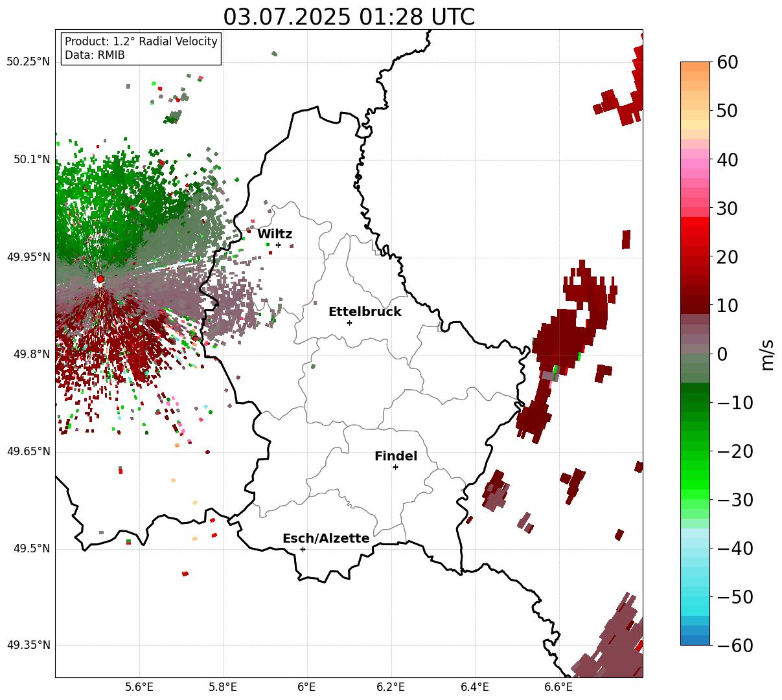Click the bright red colorbar segment near 25
The image size is (782, 700).
(x=695, y=232)
